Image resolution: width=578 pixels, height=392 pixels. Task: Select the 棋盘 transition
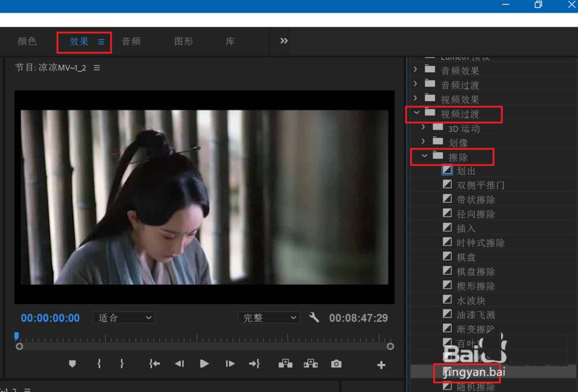[466, 257]
